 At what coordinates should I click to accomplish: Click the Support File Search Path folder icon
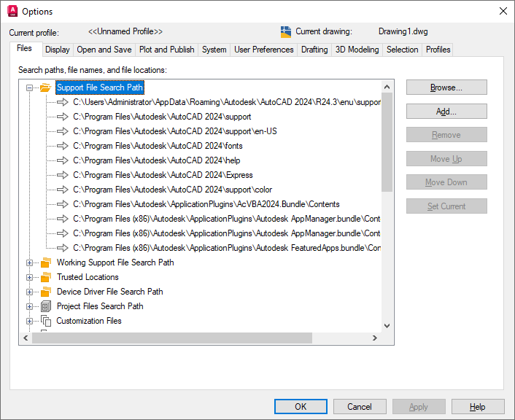click(x=46, y=87)
